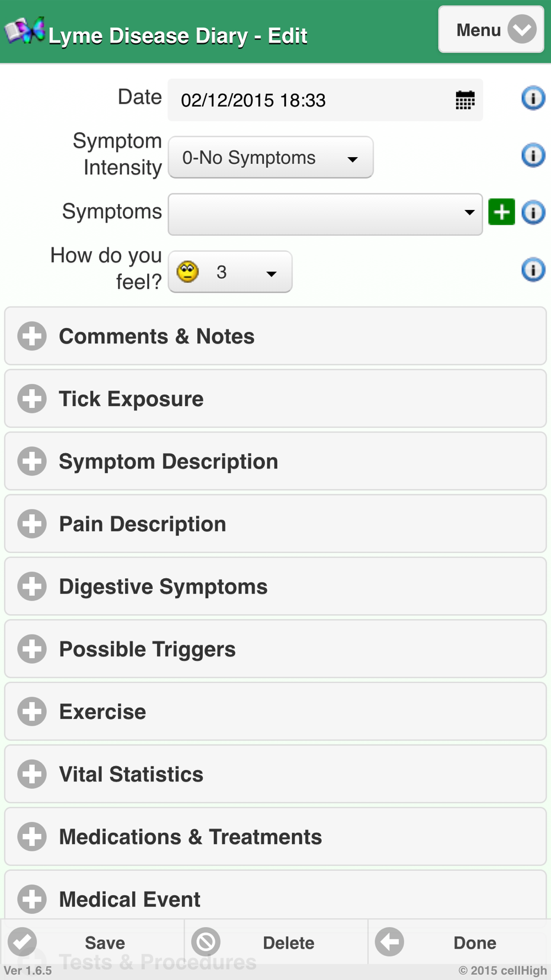
Task: Tap the info icon beside Symptom Intensity
Action: tap(533, 155)
